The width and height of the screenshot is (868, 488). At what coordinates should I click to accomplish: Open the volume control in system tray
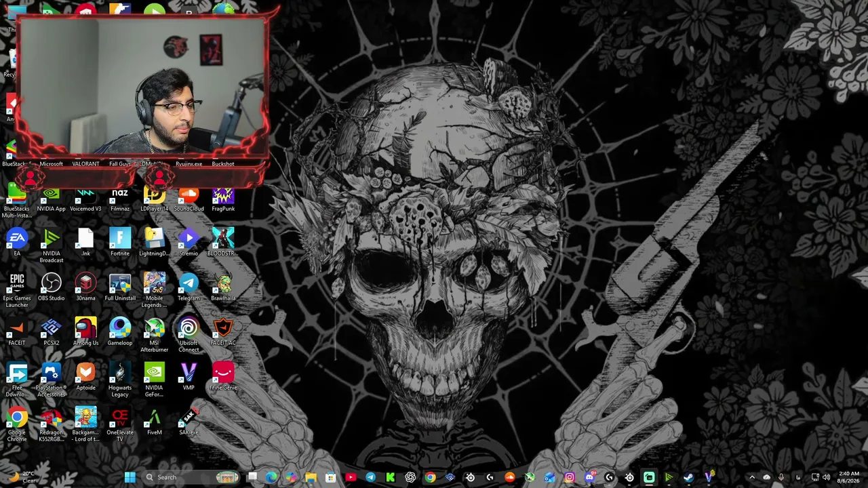(x=827, y=477)
